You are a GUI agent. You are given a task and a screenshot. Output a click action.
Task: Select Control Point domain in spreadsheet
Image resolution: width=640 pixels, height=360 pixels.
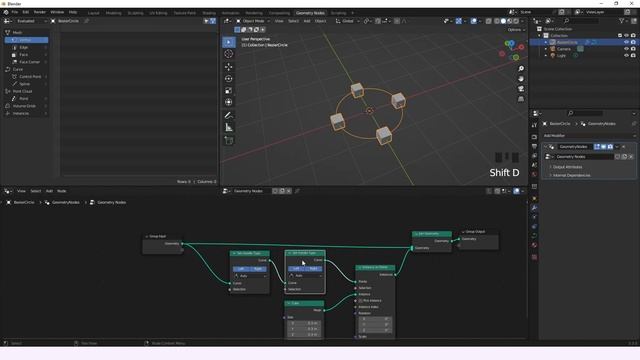point(27,77)
